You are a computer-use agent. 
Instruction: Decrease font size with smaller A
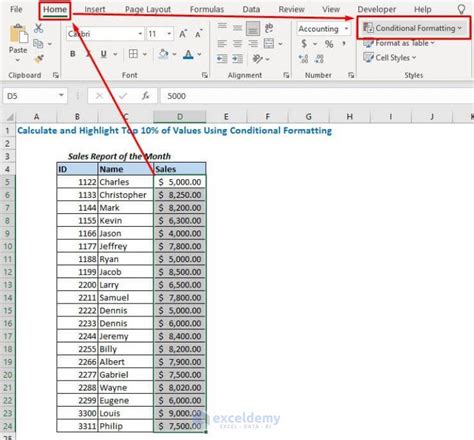pyautogui.click(x=198, y=34)
